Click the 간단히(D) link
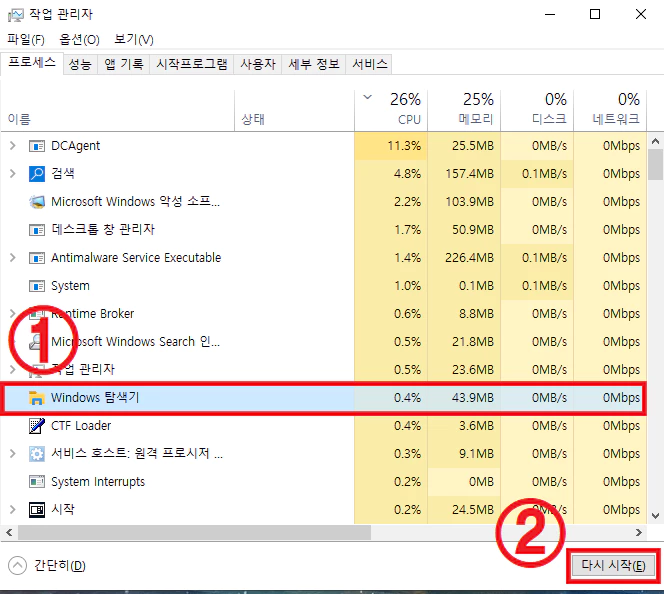Screen dimensions: 664x594 point(60,566)
